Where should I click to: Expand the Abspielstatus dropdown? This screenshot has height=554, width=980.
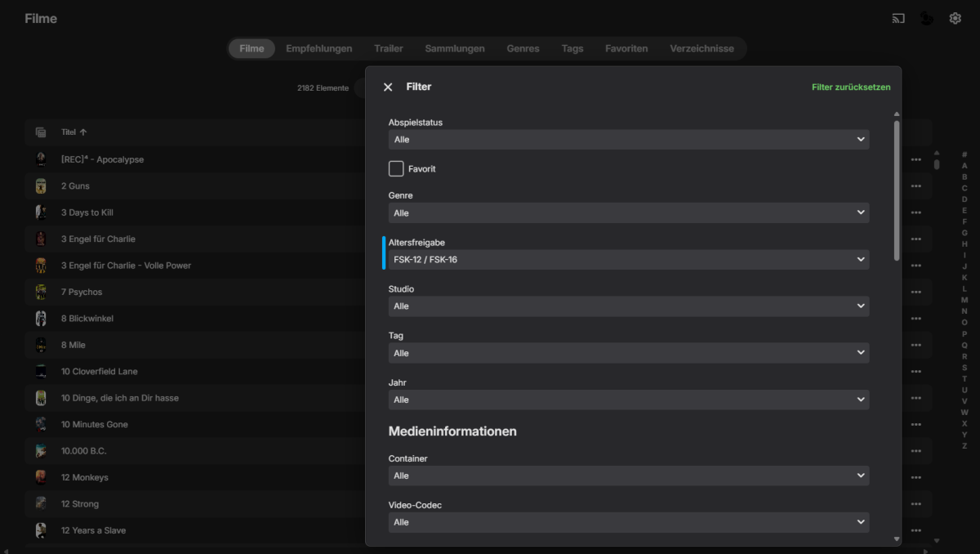(x=628, y=140)
